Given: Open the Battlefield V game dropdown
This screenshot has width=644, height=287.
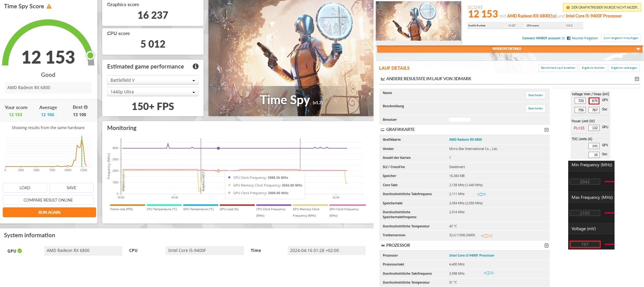Looking at the screenshot, I should (x=153, y=80).
